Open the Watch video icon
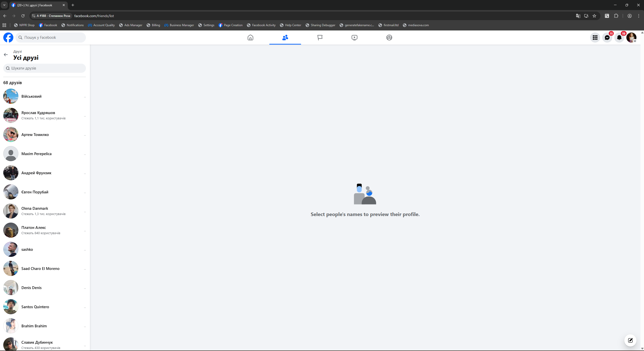This screenshot has width=644, height=351. point(354,38)
